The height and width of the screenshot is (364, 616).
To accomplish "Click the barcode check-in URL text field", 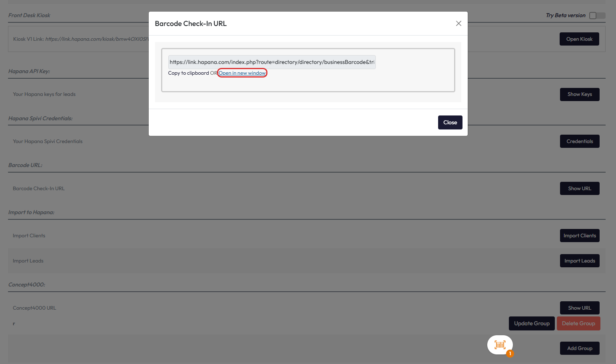I will tap(271, 62).
